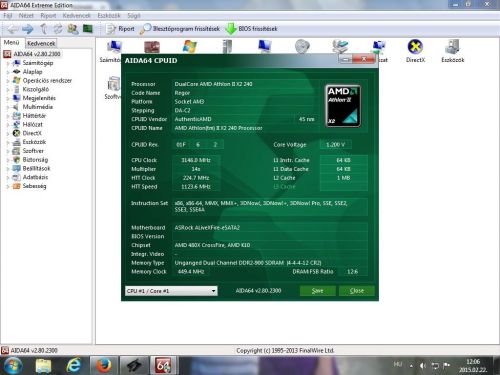
Task: Open the Riport menu
Action: click(x=48, y=15)
